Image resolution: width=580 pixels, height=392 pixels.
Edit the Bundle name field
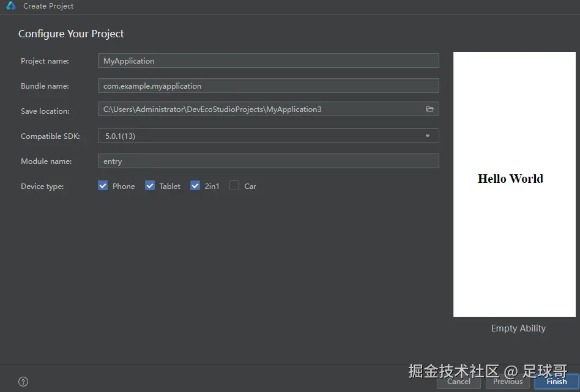pyautogui.click(x=268, y=86)
